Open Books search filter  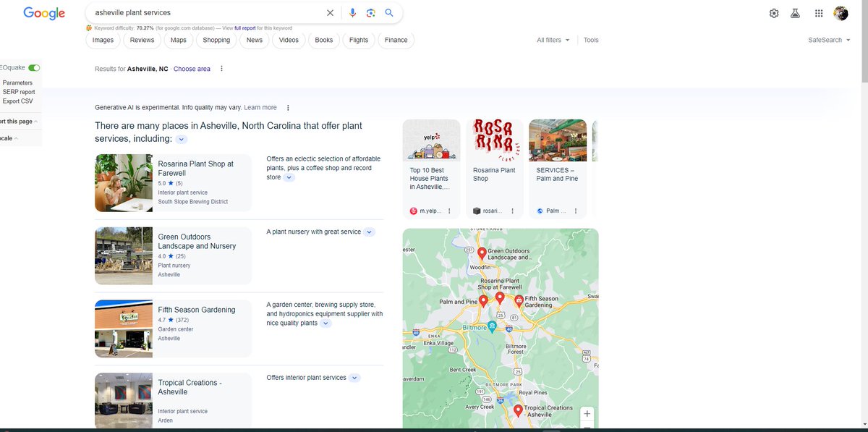324,41
